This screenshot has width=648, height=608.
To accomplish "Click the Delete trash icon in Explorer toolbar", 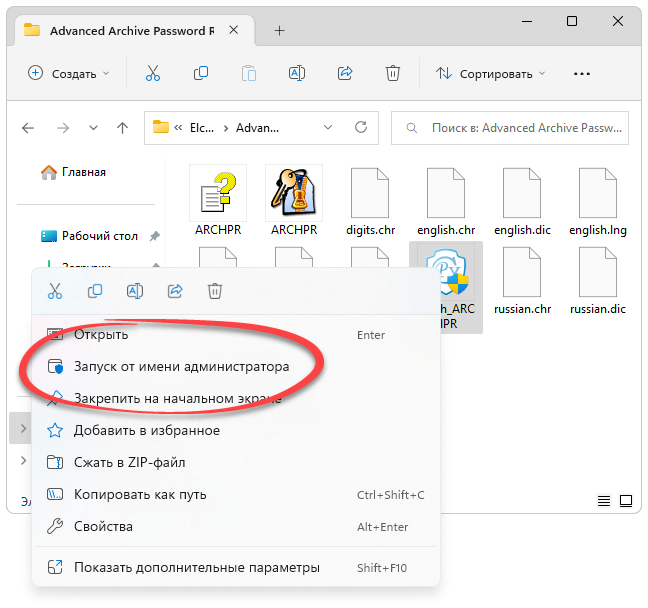I will (393, 74).
